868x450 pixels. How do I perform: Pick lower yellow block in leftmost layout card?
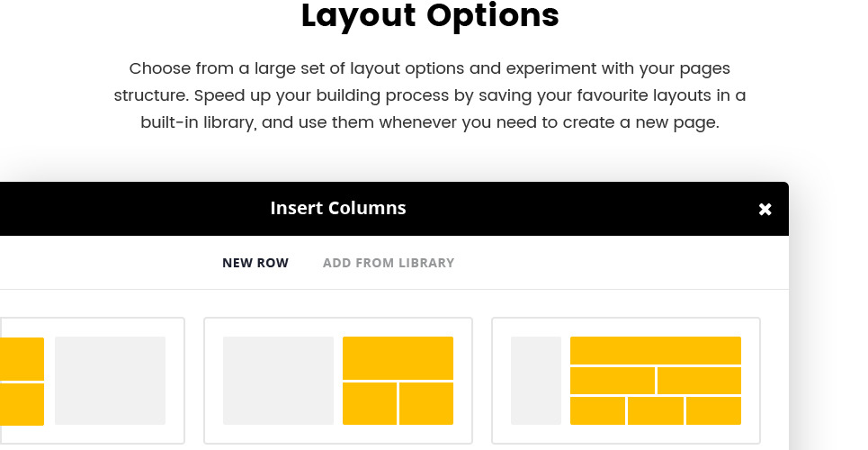[x=22, y=404]
